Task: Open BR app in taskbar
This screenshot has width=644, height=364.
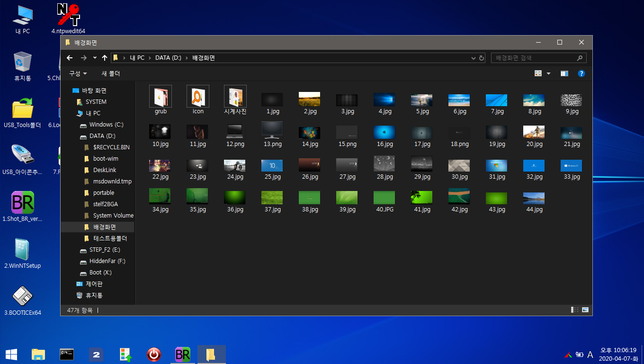Action: (x=182, y=354)
